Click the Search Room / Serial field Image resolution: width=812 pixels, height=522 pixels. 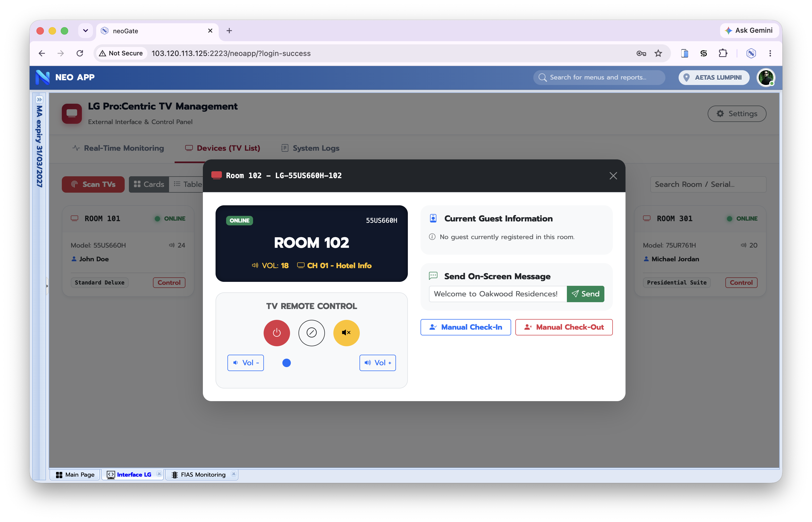708,184
